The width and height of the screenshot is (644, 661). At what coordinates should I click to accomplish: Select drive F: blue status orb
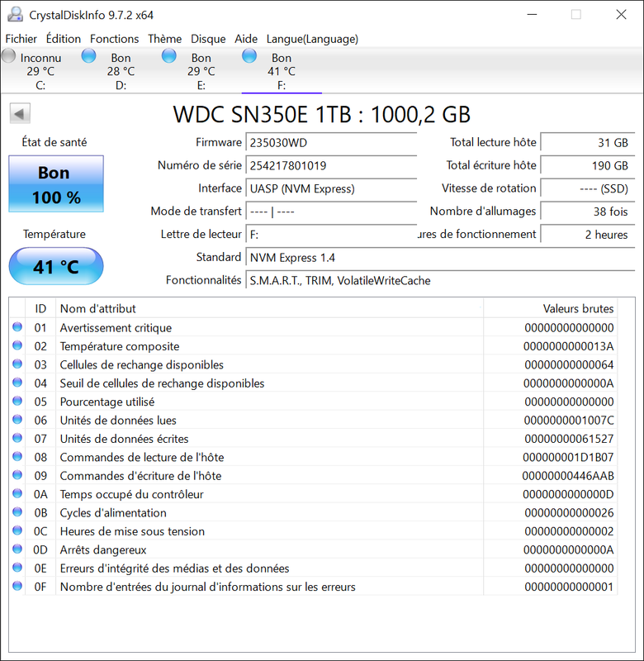(249, 56)
